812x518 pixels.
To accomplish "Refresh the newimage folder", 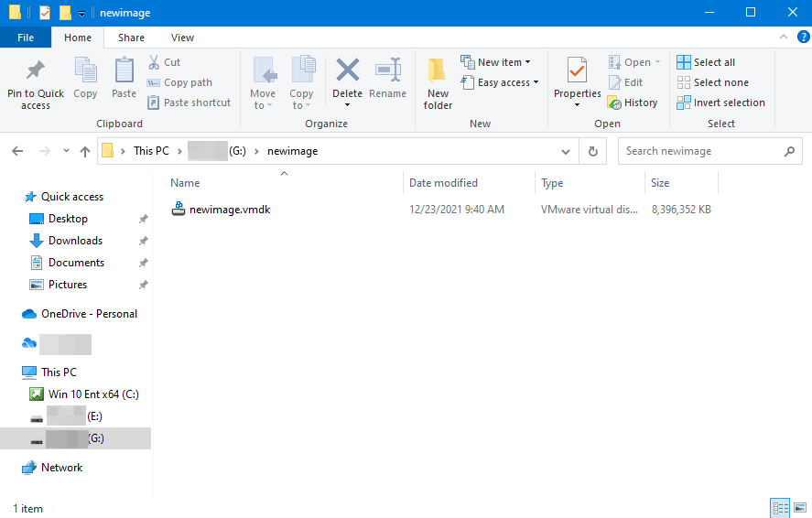I will coord(593,152).
